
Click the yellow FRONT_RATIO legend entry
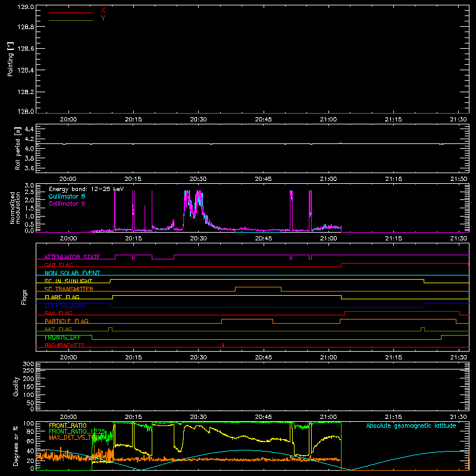click(x=68, y=425)
